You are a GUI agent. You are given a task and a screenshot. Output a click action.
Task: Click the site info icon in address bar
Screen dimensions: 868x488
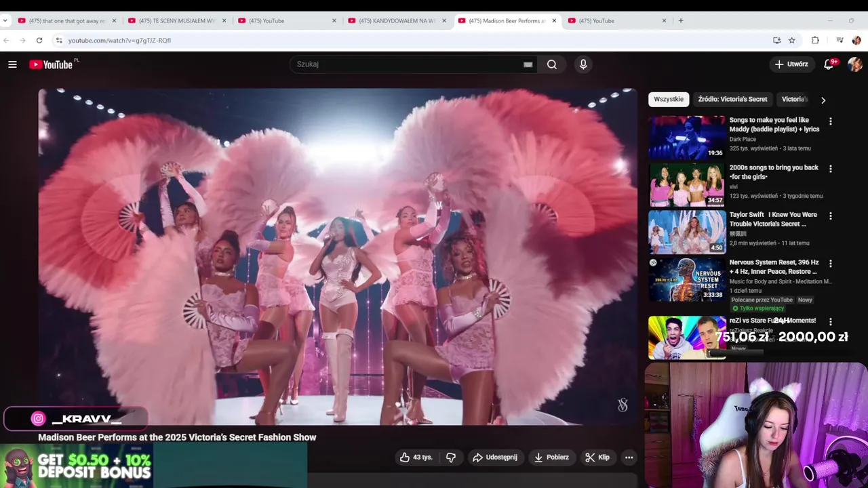pyautogui.click(x=59, y=40)
